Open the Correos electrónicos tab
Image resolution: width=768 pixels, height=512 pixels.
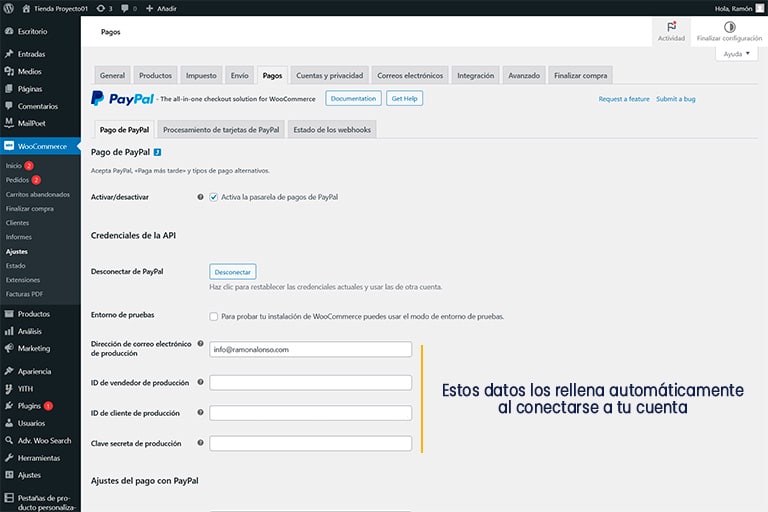pos(410,75)
